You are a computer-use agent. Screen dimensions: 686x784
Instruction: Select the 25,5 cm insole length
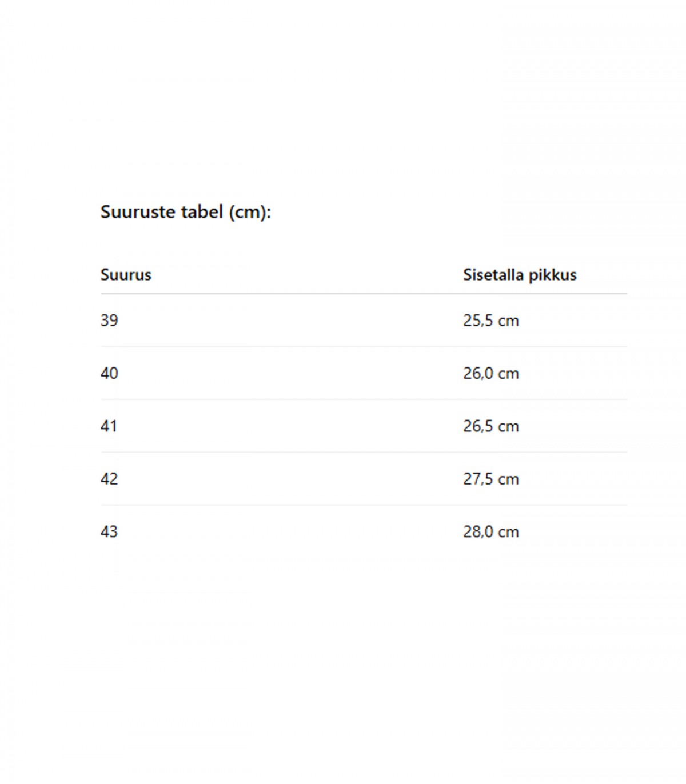(491, 321)
